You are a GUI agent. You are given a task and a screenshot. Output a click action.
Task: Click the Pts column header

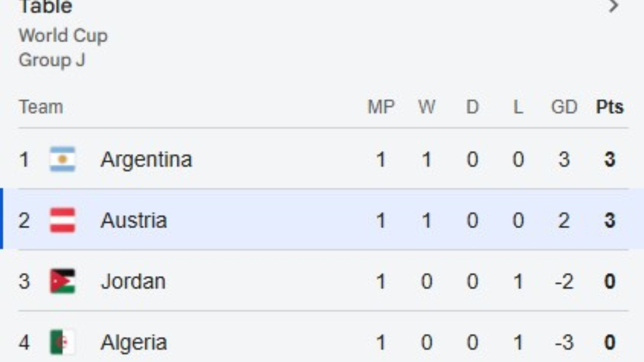610,107
